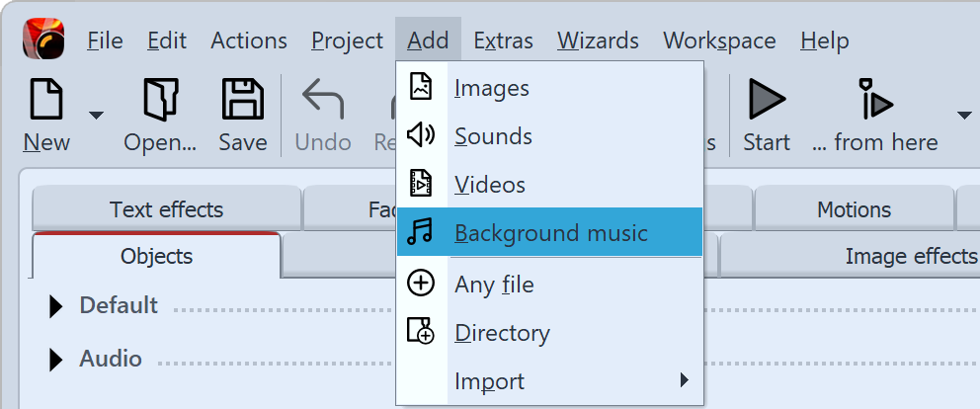The image size is (980, 409).
Task: Switch to the Motions tab
Action: click(x=854, y=209)
